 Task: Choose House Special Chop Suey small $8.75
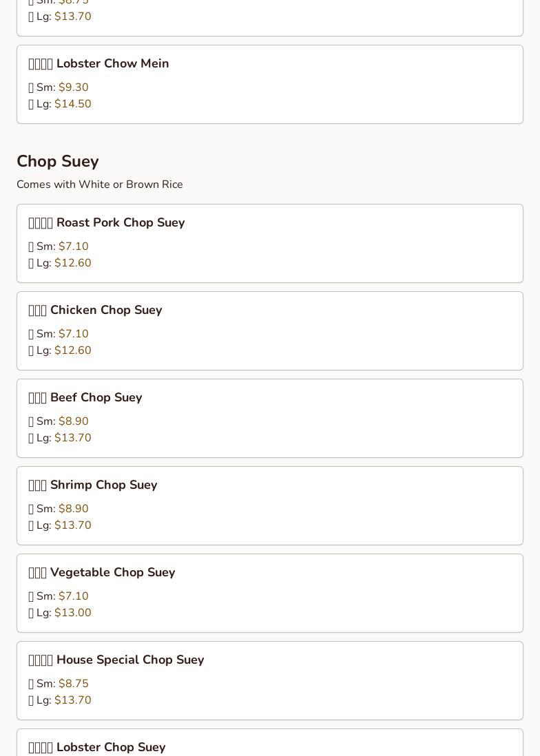coord(73,684)
